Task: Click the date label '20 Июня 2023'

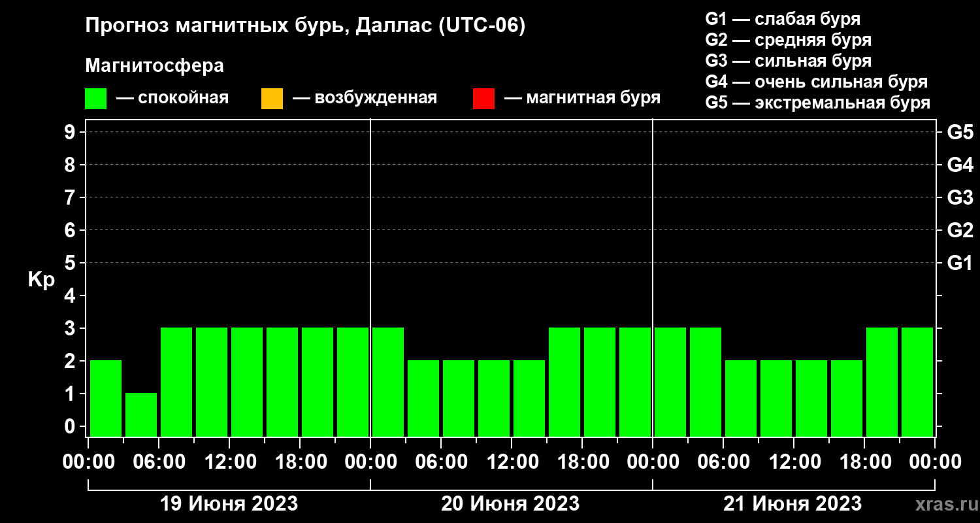Action: [x=510, y=504]
